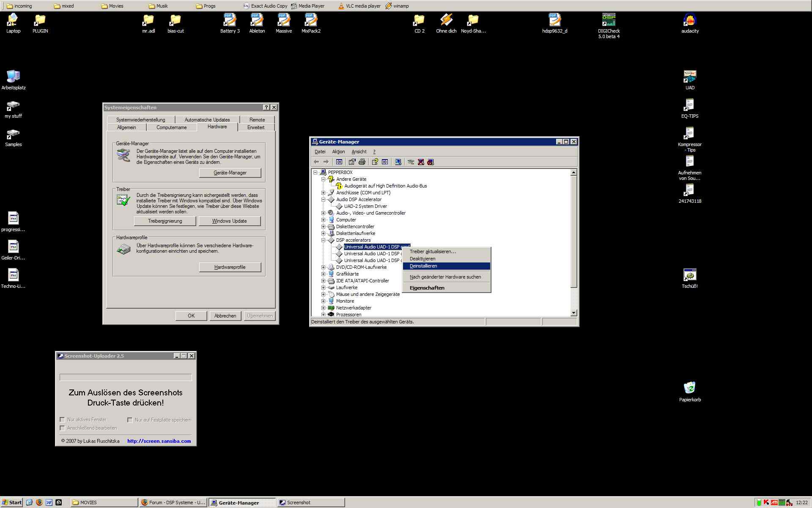The image size is (812, 508).
Task: Click the Geräte-Manager scrollbar down arrow
Action: pos(573,313)
